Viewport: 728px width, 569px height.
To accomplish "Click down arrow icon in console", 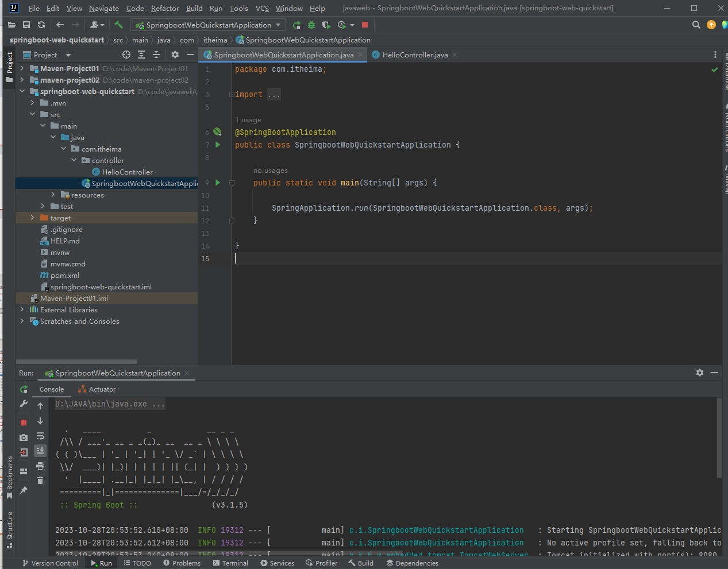I will [40, 421].
